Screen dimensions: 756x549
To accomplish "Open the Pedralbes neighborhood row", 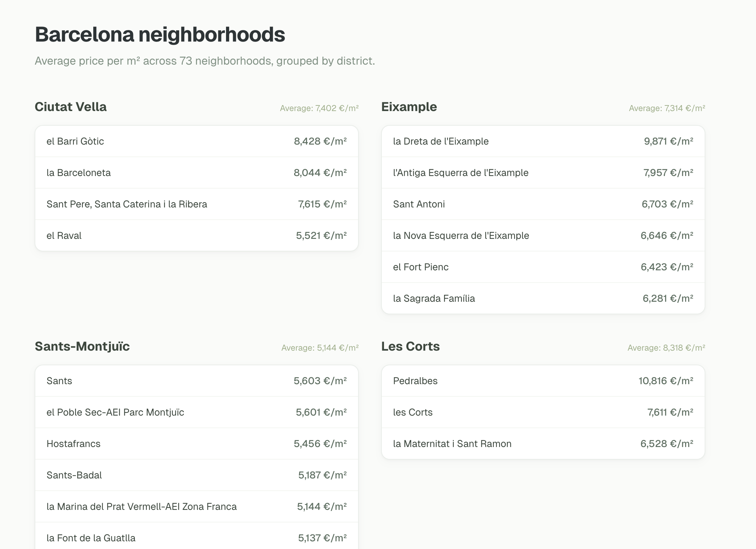I will (x=543, y=381).
